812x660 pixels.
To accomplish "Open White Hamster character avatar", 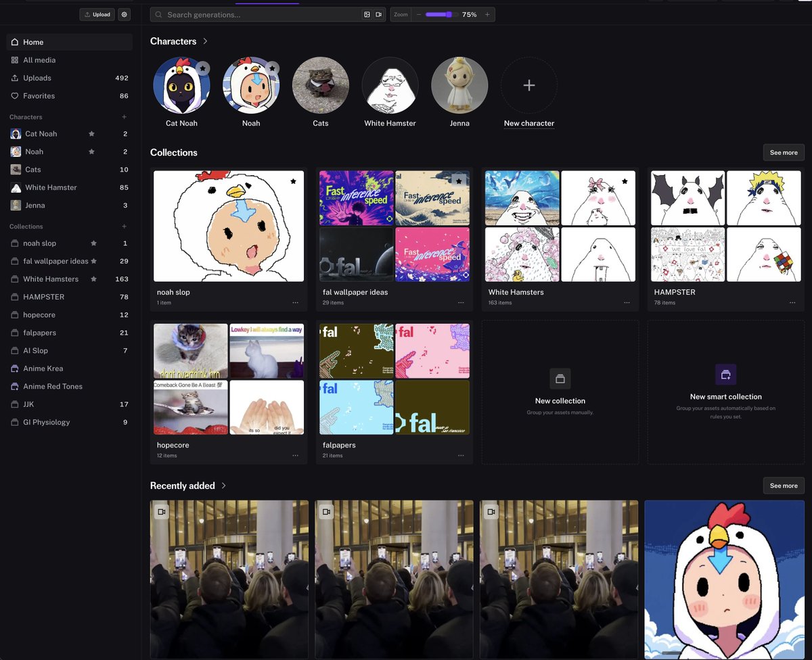I will coord(390,85).
